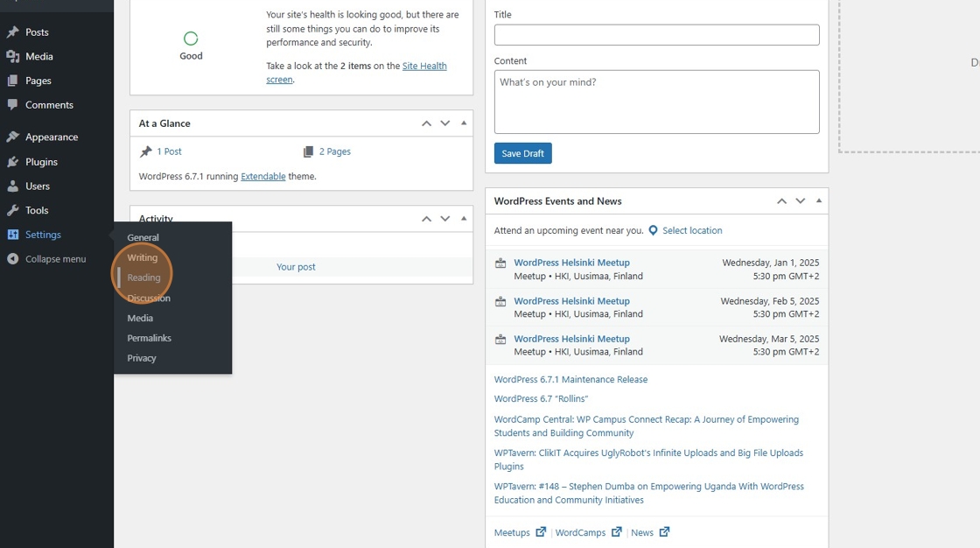Viewport: 980px width, 548px height.
Task: Click the external link icon after WordCamps
Action: pos(617,531)
